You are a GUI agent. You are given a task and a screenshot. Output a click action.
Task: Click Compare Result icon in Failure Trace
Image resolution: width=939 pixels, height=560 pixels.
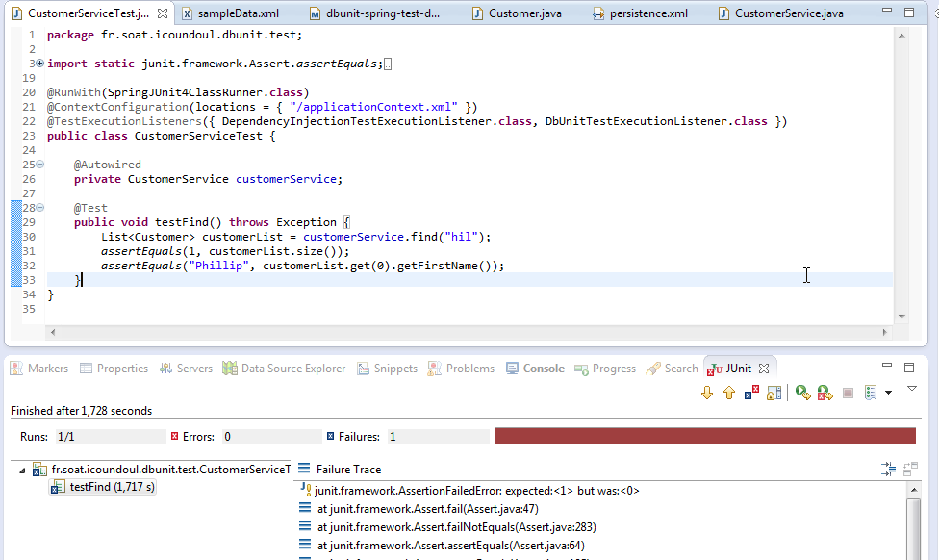910,470
